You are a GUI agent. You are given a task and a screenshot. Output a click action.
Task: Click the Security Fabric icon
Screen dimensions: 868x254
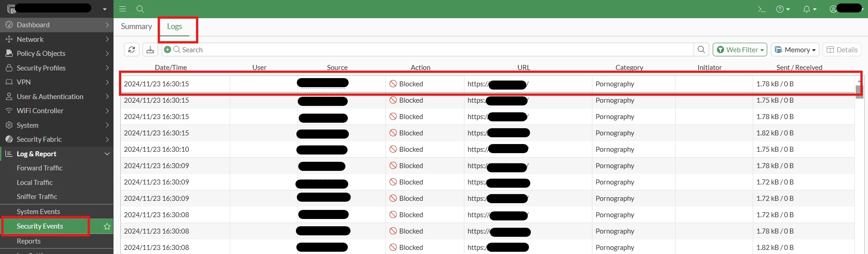pos(9,139)
